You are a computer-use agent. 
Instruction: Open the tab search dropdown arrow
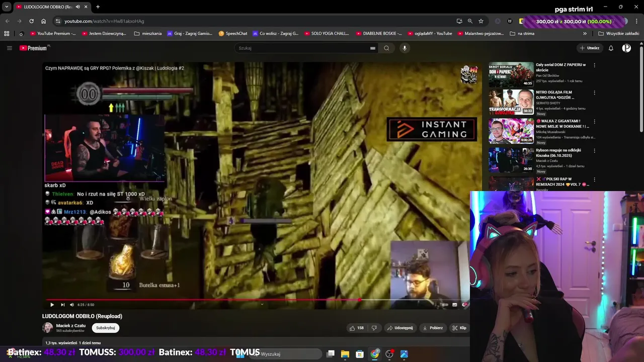(7, 7)
